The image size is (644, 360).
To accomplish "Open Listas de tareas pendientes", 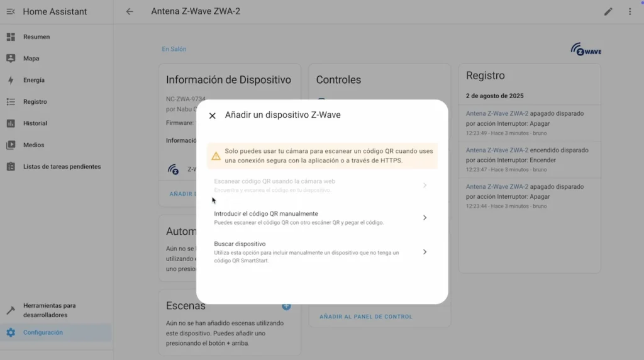I will [x=56, y=166].
